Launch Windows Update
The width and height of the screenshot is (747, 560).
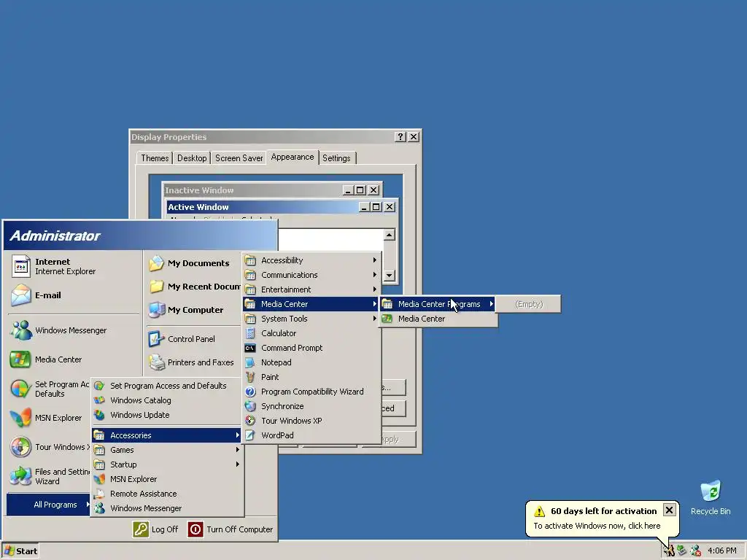[167, 415]
